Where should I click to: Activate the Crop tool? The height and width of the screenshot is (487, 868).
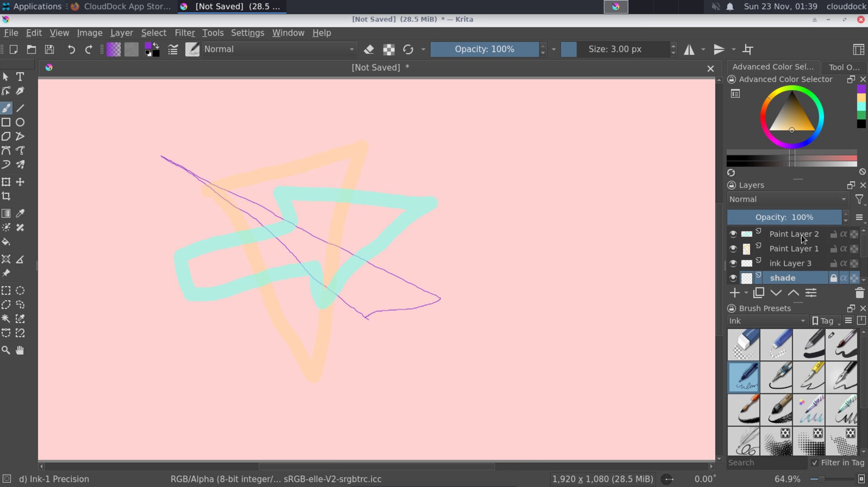tap(7, 197)
